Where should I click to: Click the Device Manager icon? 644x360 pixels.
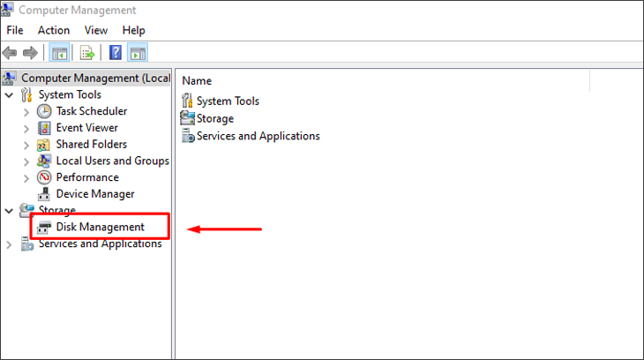click(44, 194)
